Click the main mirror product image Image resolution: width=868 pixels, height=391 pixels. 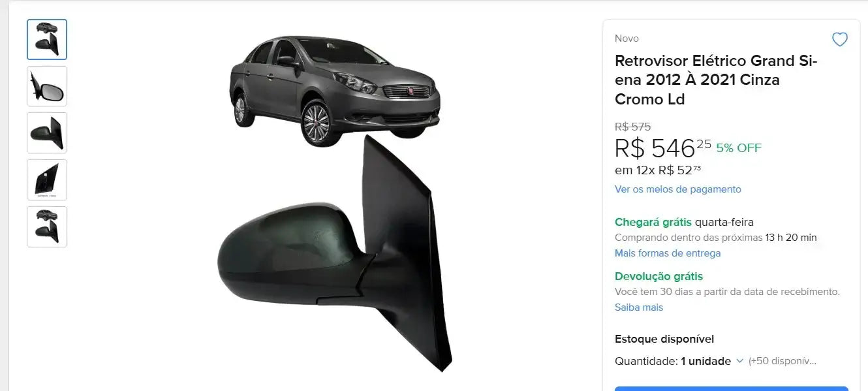335,253
